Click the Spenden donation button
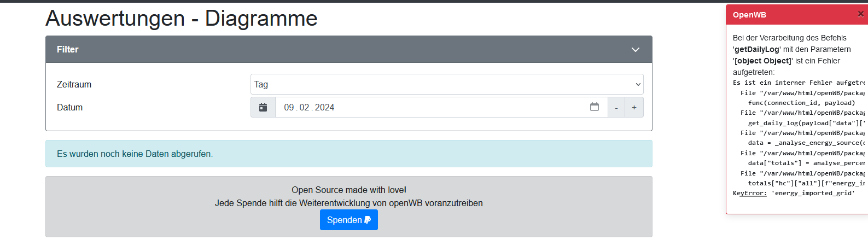The height and width of the screenshot is (240, 868). (x=348, y=220)
